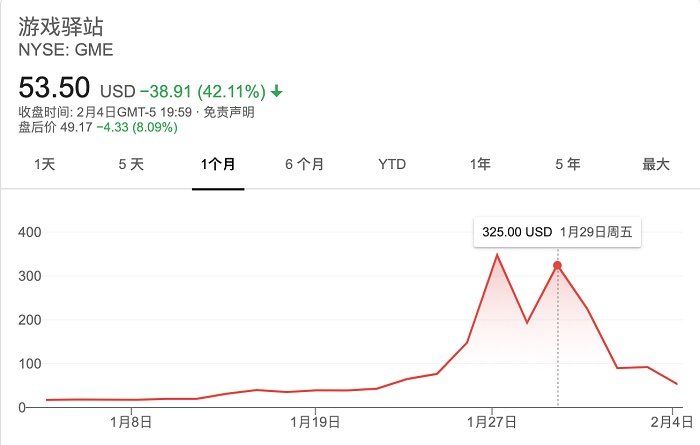The image size is (700, 445).
Task: Click the 1月27日 peak on the chart line
Action: [x=497, y=256]
